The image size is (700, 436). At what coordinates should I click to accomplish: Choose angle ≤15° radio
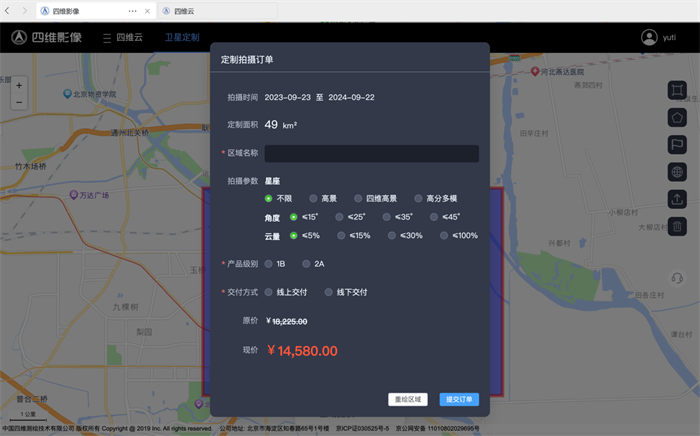(293, 217)
